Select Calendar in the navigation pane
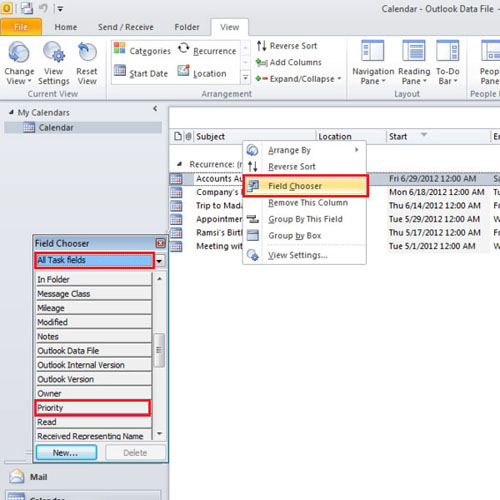Viewport: 500px width, 500px height. click(83, 128)
